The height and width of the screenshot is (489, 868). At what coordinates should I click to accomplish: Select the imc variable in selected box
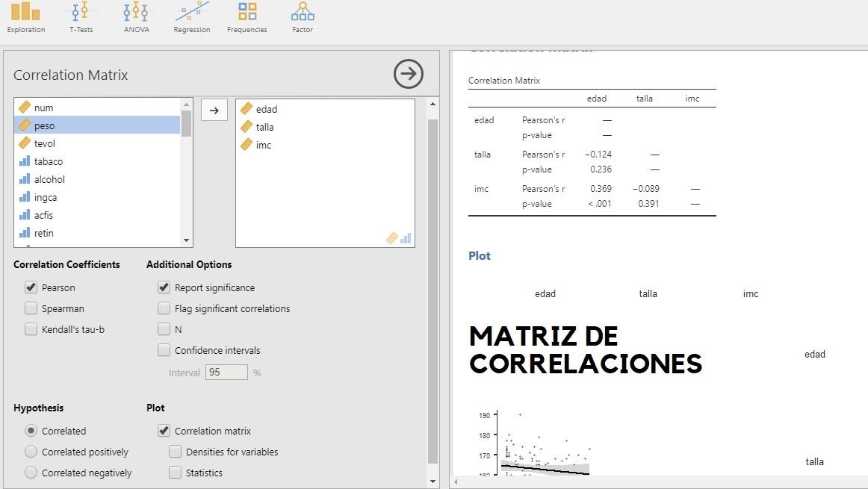263,145
